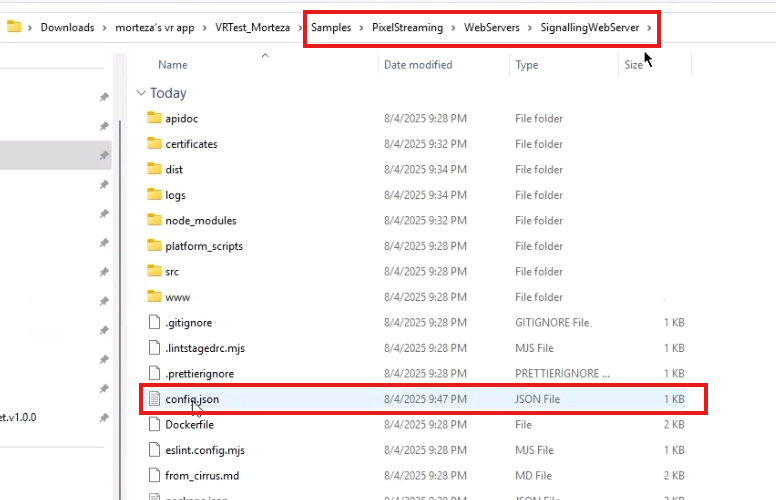This screenshot has width=776, height=500.
Task: Click the Dockerfile file icon
Action: pyautogui.click(x=154, y=424)
